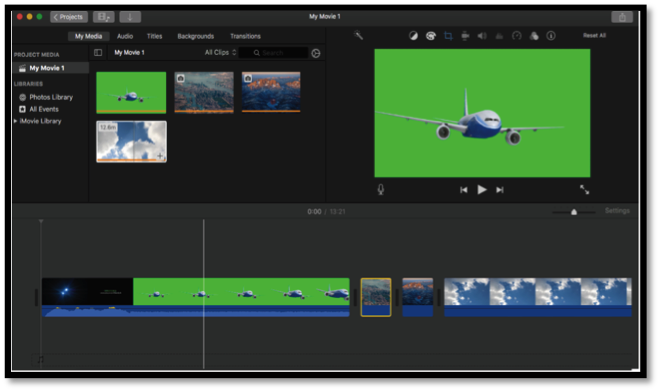
Task: Select the green screen airplane timeline clip
Action: 241,291
